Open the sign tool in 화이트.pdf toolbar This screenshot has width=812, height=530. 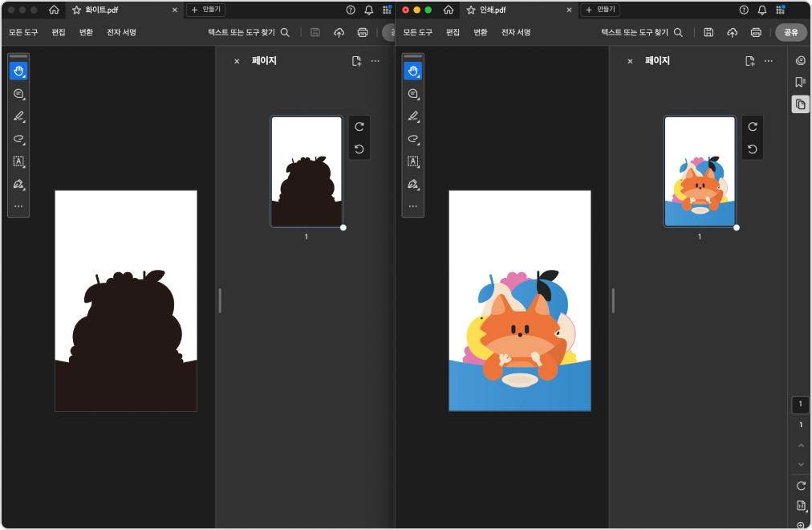coord(18,184)
